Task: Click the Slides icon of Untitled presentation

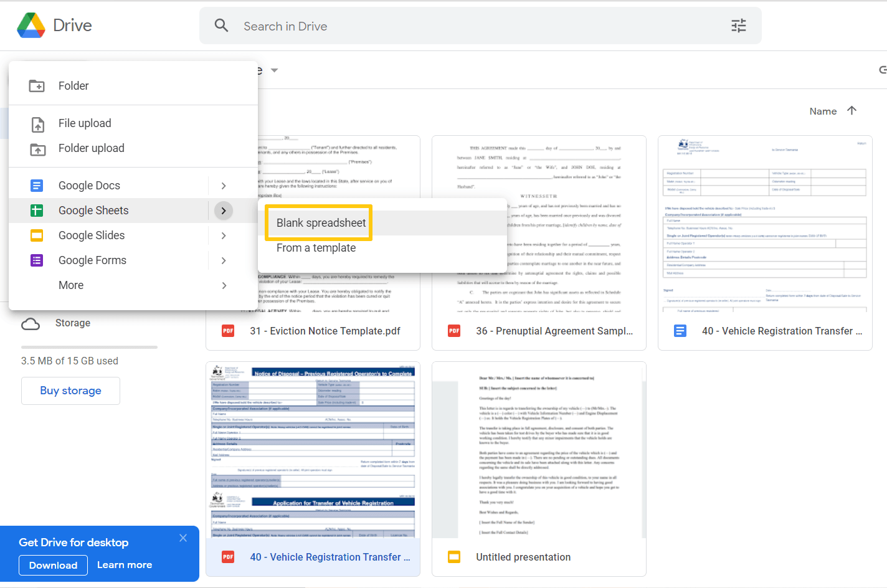Action: click(x=454, y=557)
